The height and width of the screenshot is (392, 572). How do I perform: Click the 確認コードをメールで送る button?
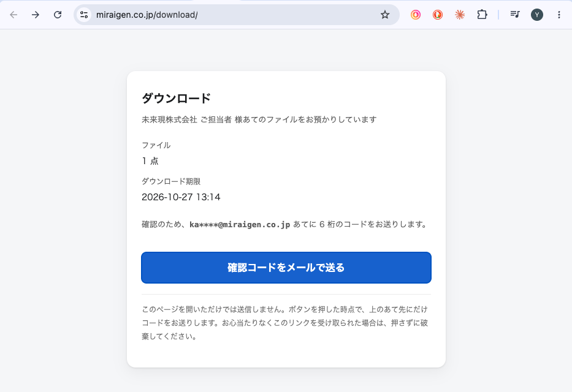286,268
